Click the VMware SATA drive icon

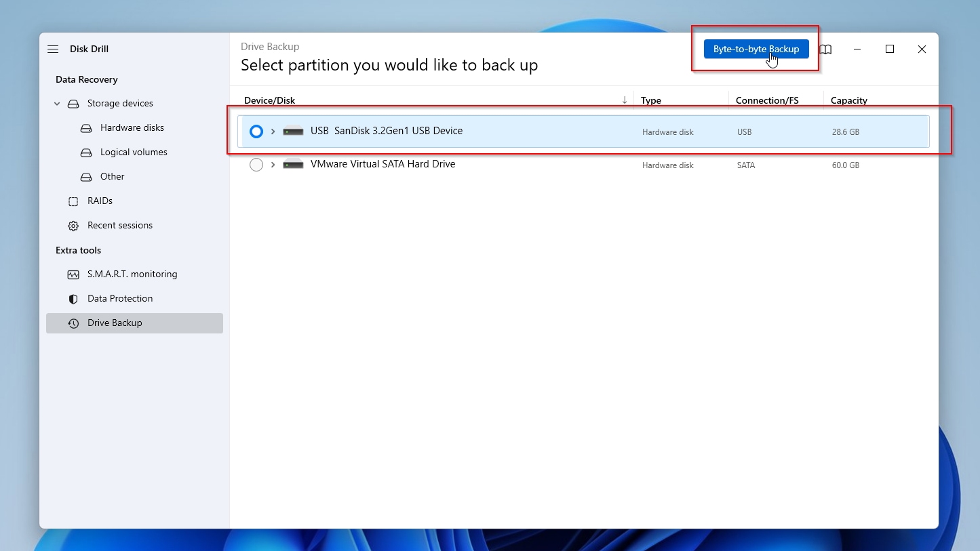click(x=293, y=164)
